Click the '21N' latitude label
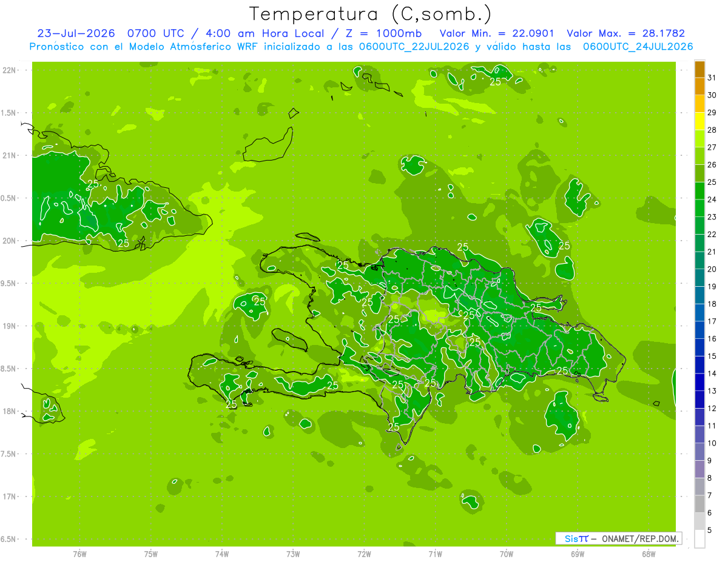The width and height of the screenshot is (728, 562). (9, 156)
